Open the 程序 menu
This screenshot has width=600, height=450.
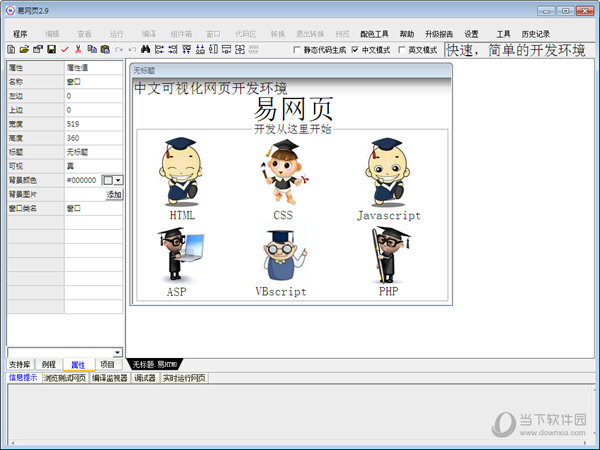(x=20, y=33)
